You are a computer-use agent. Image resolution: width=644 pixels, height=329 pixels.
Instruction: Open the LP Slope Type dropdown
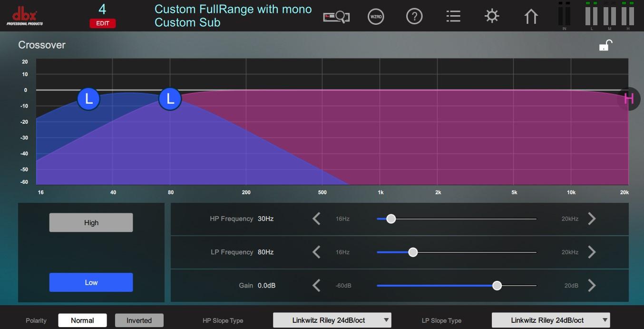550,320
